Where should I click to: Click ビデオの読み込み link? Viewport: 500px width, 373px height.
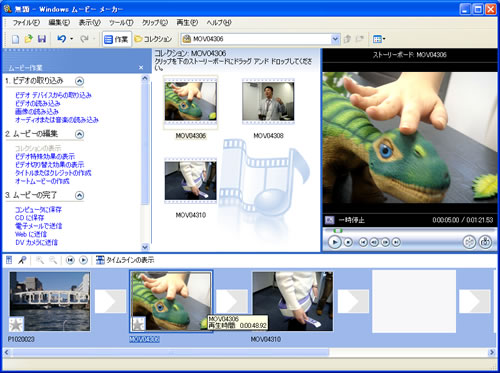pos(38,103)
